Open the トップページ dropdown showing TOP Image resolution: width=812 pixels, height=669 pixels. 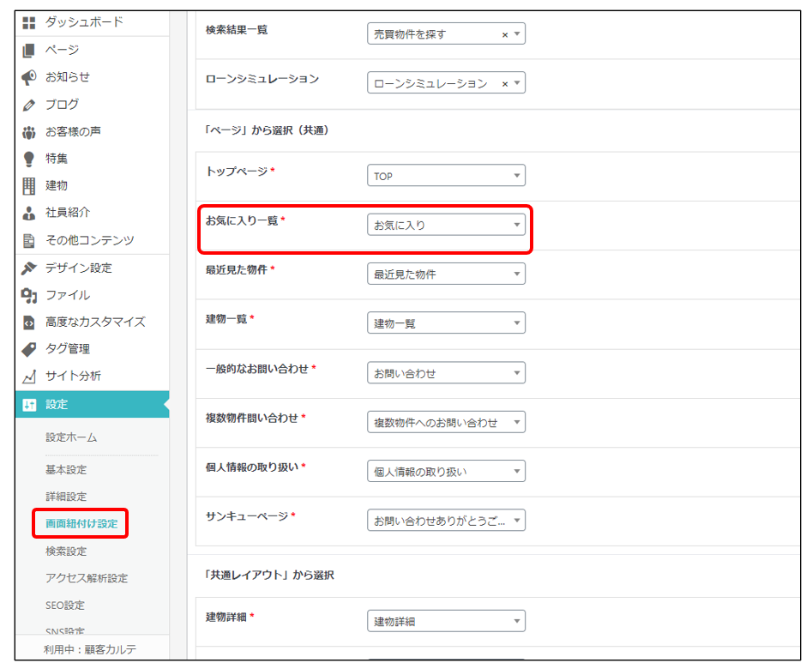446,176
